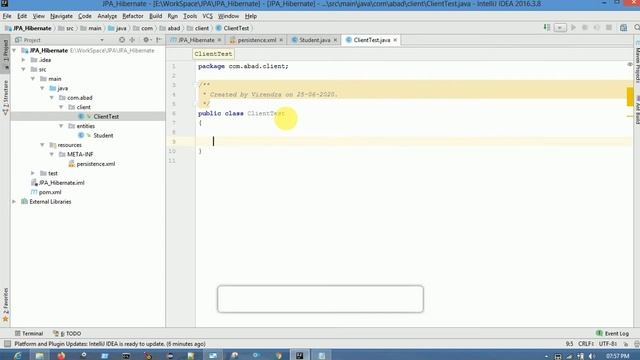Click Scroll from Source target icon
640x360 pixels.
point(122,40)
